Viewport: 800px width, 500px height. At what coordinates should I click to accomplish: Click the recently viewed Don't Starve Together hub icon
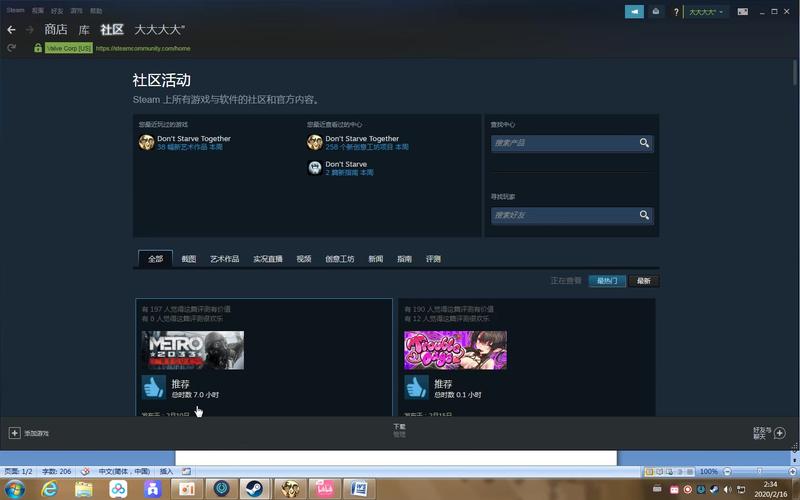pyautogui.click(x=315, y=142)
